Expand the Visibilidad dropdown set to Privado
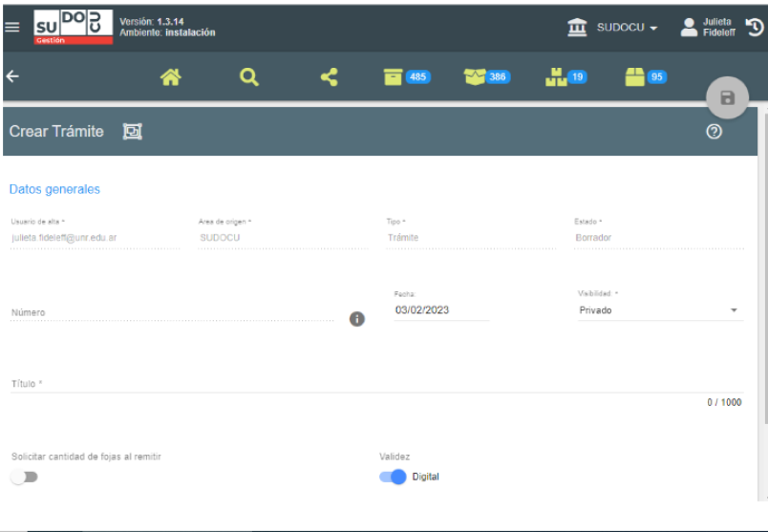768x532 pixels. point(660,310)
